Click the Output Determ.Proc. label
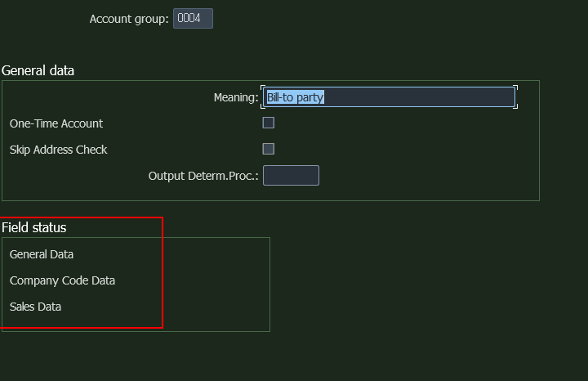The width and height of the screenshot is (588, 381). pyautogui.click(x=203, y=176)
